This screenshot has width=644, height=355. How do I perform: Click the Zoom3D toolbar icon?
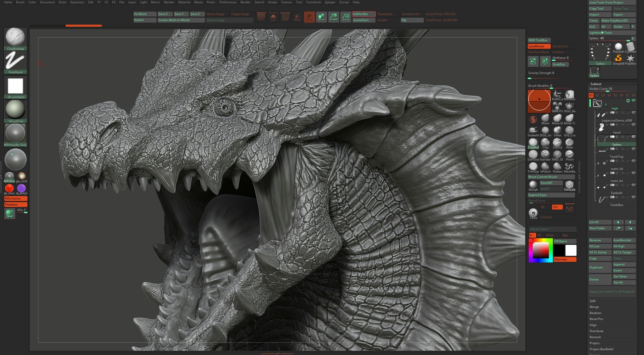pos(333,17)
